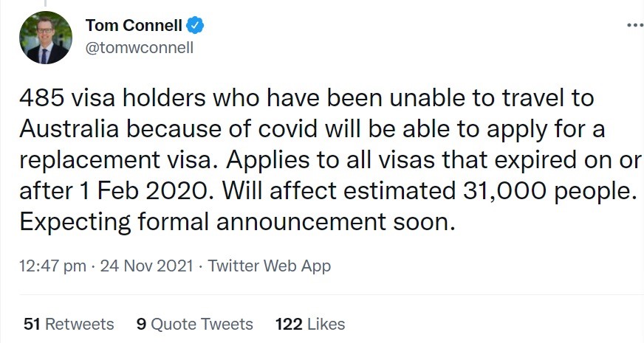Image resolution: width=644 pixels, height=343 pixels.
Task: Click the 12:47 pm time text
Action: tap(53, 266)
